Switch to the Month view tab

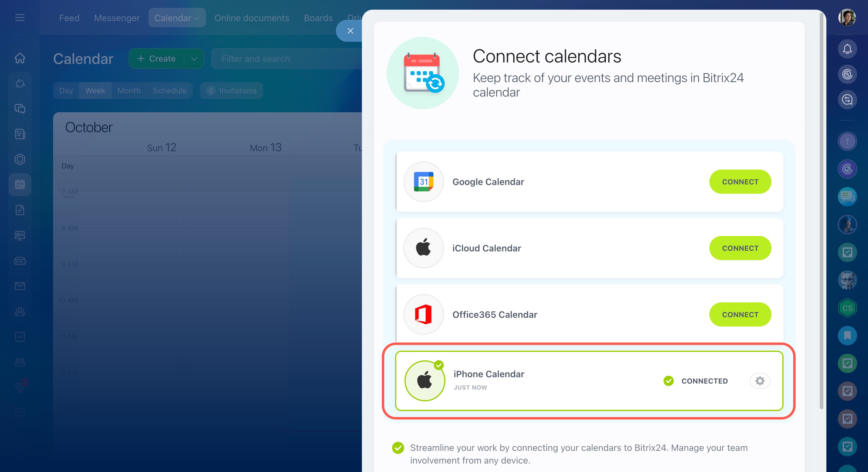129,90
